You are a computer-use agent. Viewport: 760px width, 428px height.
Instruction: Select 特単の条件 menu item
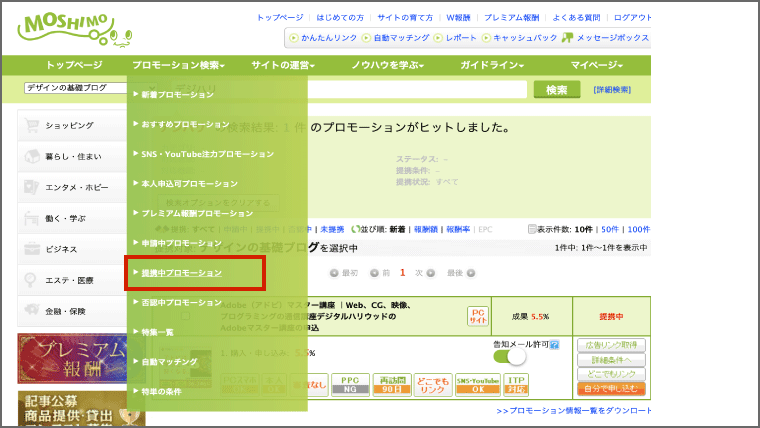[161, 392]
